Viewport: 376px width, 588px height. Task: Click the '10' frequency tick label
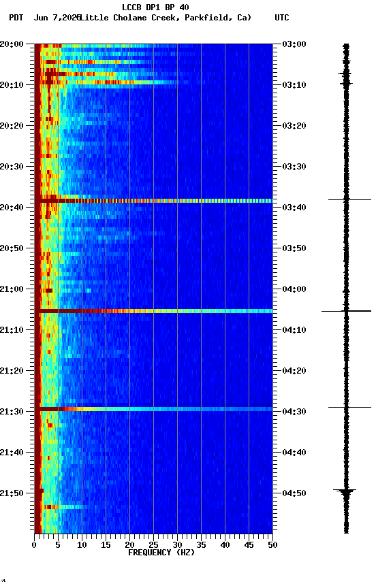pos(82,545)
